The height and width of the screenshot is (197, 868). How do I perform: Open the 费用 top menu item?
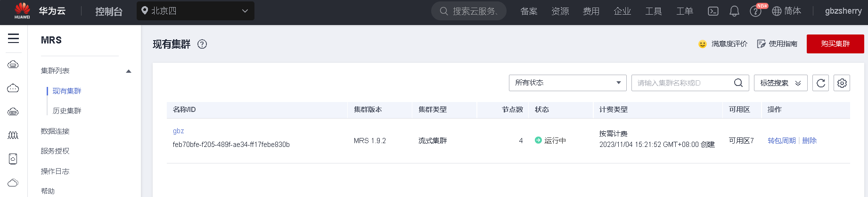point(591,11)
